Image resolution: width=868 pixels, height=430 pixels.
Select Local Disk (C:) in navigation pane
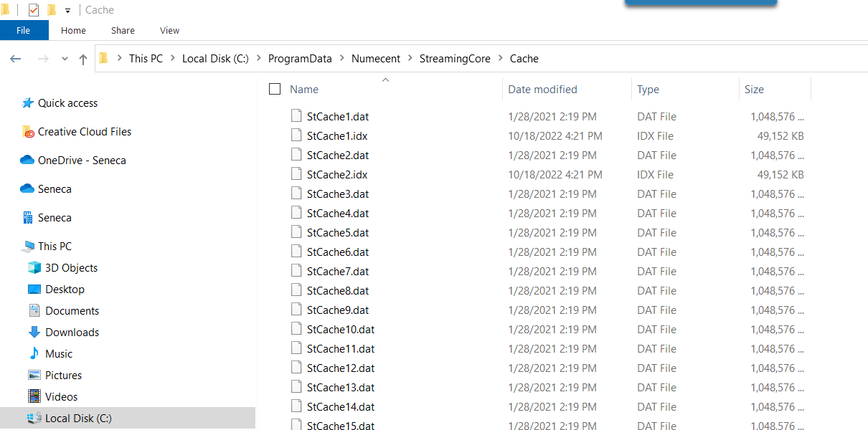click(x=78, y=419)
